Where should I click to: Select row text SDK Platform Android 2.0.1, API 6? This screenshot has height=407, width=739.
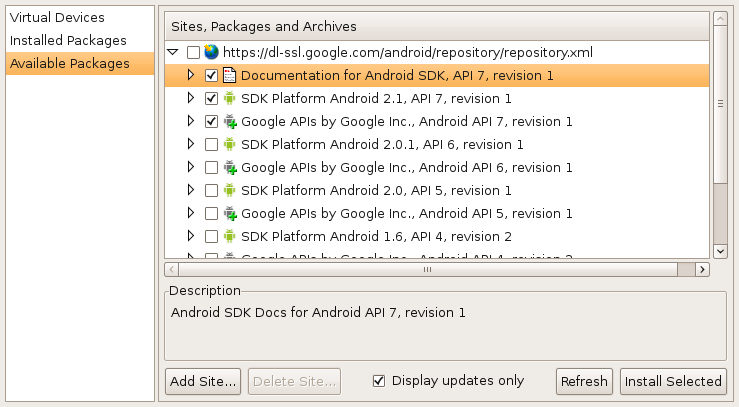click(x=382, y=145)
